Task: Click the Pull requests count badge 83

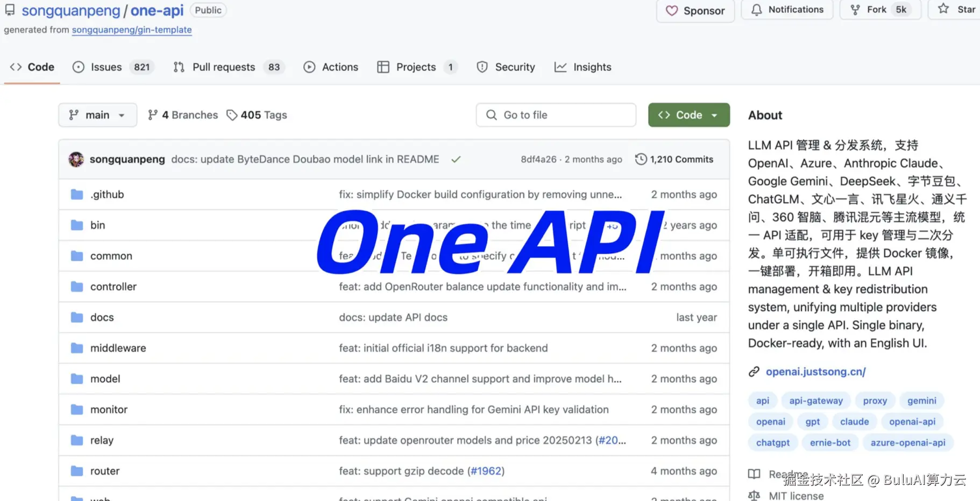Action: click(x=274, y=67)
